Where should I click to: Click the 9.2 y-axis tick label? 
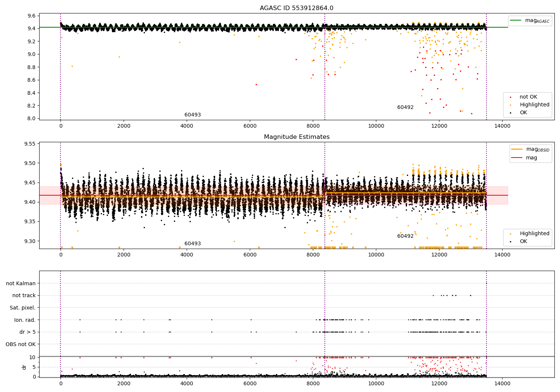pyautogui.click(x=31, y=41)
